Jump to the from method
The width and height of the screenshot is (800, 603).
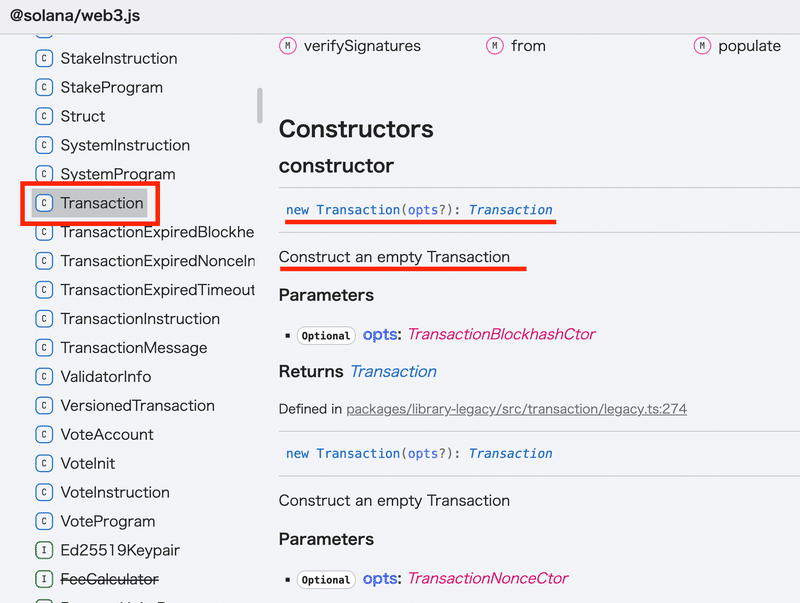(x=528, y=46)
